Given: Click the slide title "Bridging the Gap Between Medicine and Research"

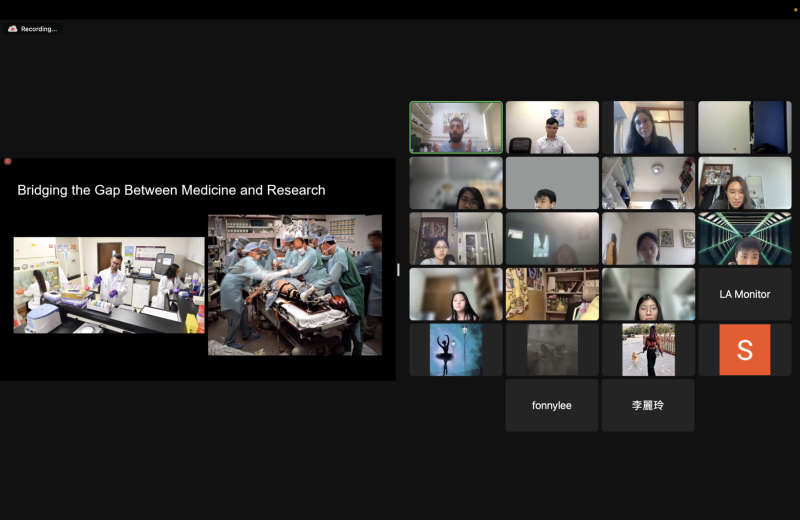Looking at the screenshot, I should coord(171,190).
